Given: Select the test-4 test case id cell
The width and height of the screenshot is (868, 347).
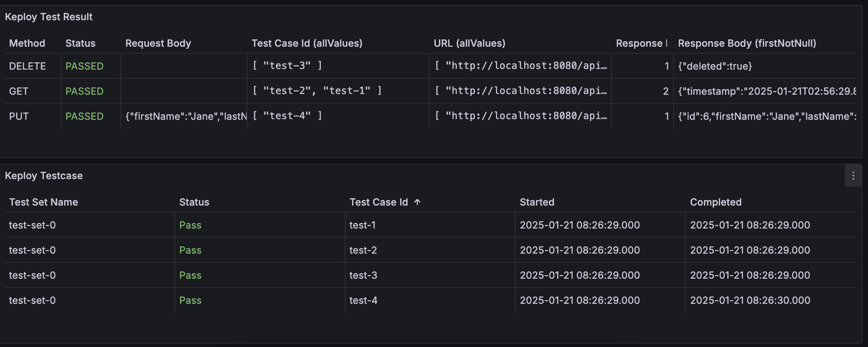Looking at the screenshot, I should coord(363,300).
